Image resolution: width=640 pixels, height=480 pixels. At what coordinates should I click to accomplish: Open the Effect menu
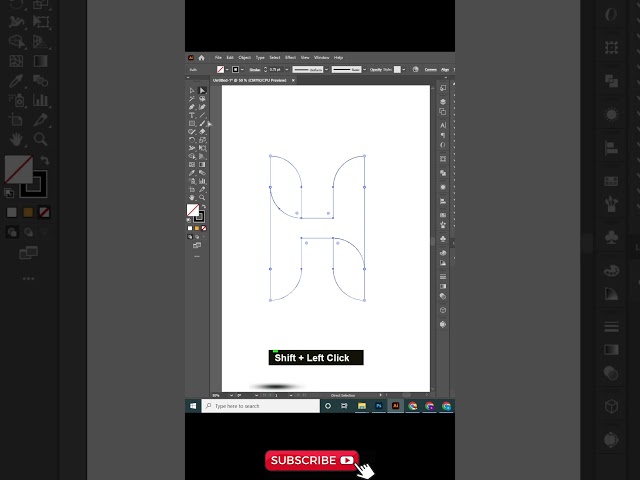click(290, 58)
